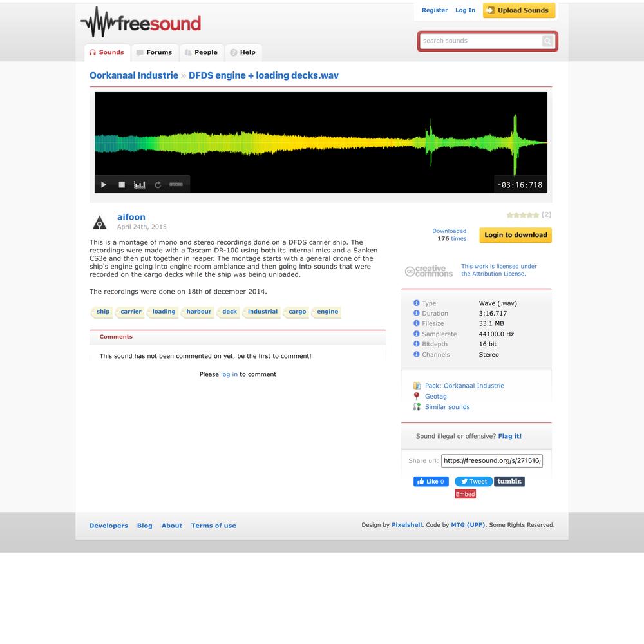Play the DFDS engine sound
This screenshot has height=644, width=644.
[x=104, y=185]
